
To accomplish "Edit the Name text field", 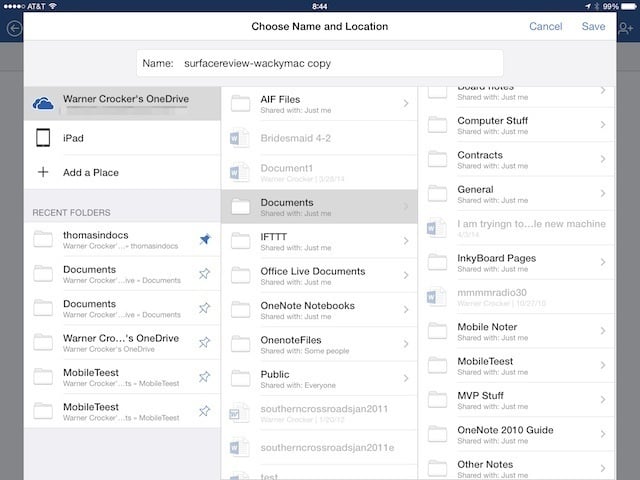I will click(320, 63).
